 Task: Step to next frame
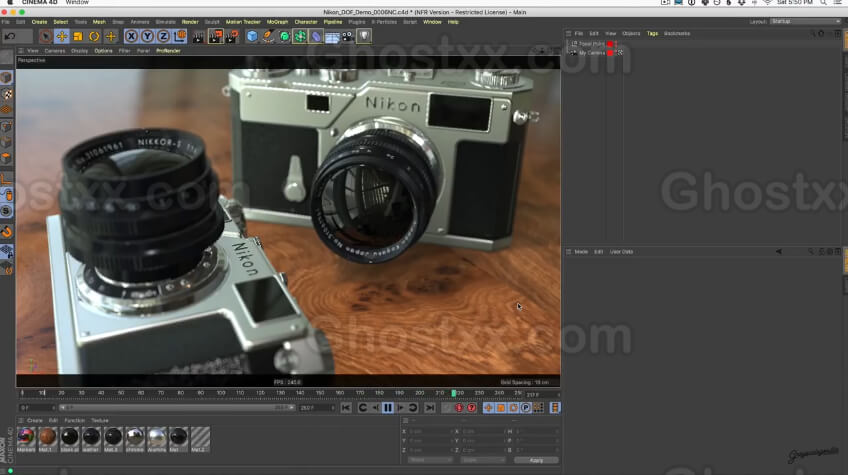click(x=401, y=408)
